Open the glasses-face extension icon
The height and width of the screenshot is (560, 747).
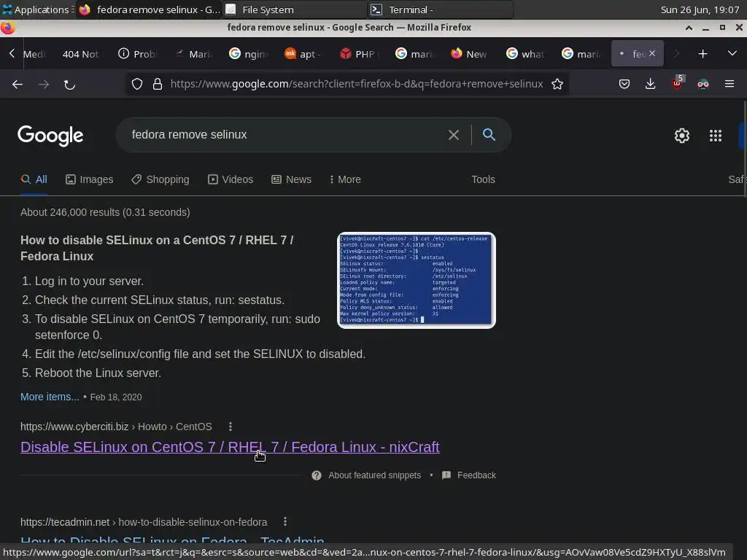pyautogui.click(x=703, y=85)
